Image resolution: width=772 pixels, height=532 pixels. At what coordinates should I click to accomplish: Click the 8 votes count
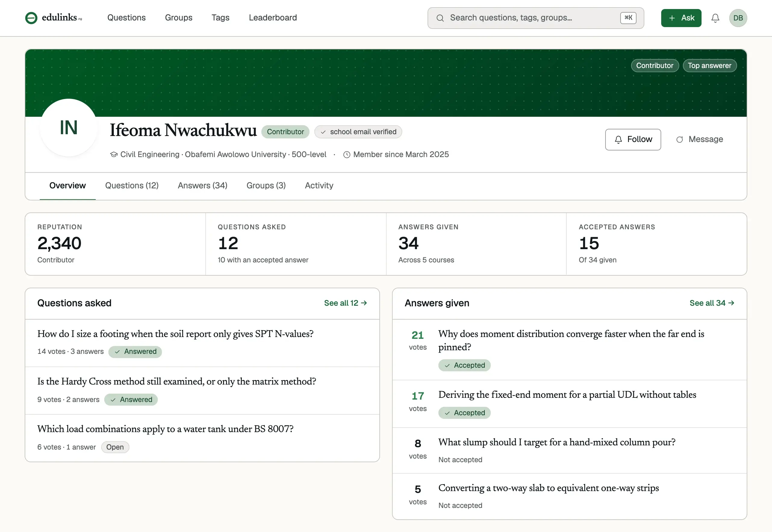coord(418,444)
